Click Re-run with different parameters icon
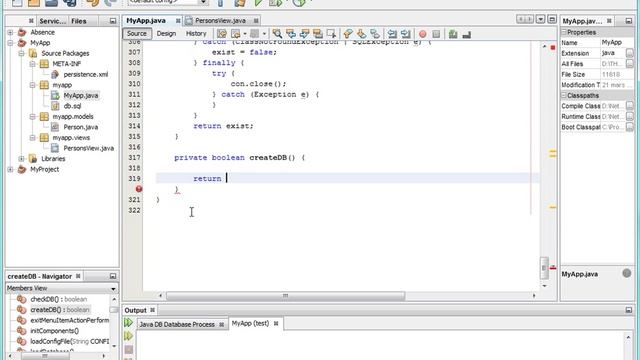This screenshot has width=640, height=360. (x=129, y=336)
